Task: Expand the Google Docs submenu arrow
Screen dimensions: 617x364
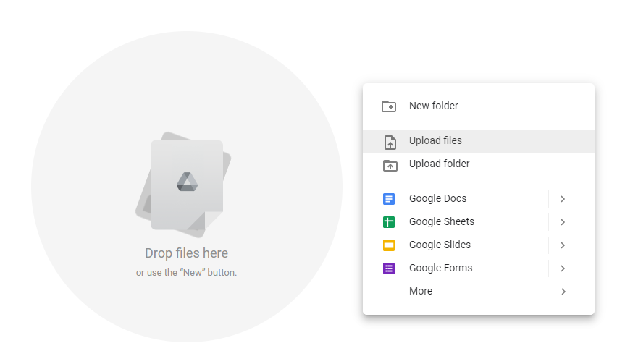Action: 563,199
